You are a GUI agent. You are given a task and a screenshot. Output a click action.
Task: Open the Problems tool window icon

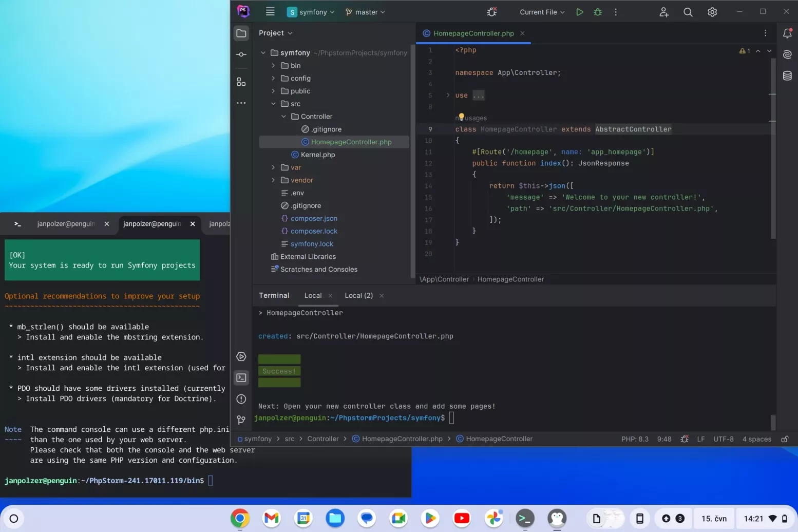[x=241, y=399]
